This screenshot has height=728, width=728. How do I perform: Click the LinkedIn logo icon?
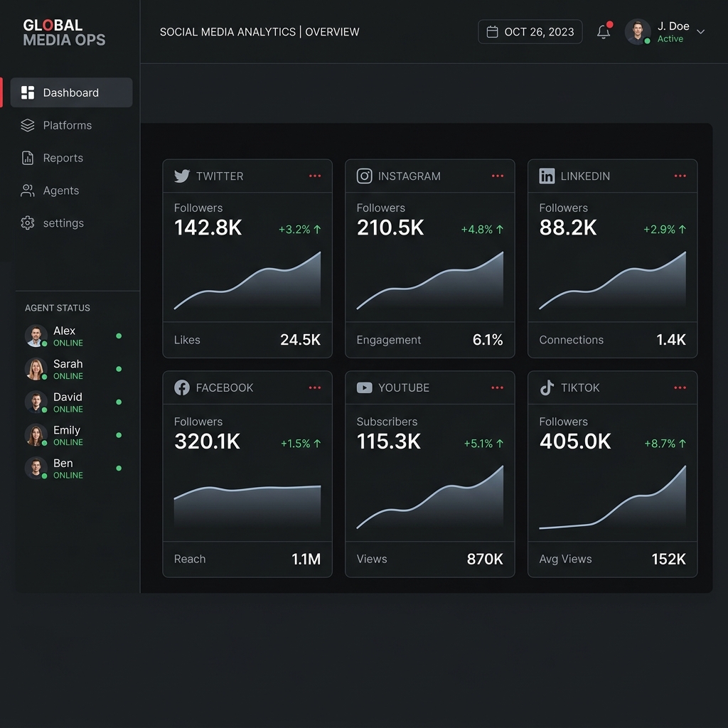(547, 176)
